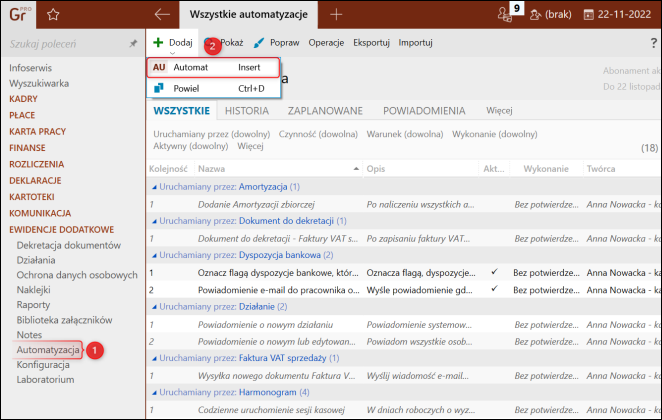Open Dekretacja dokumentów in sidebar

[x=68, y=245]
